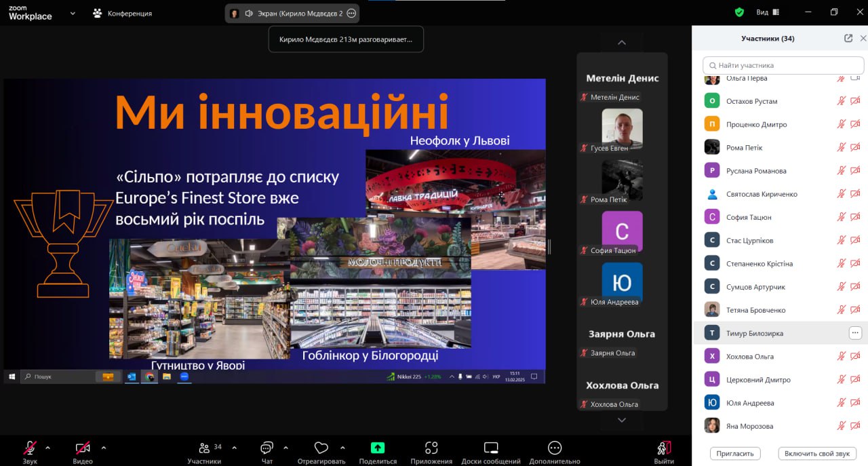868x466 pixels.
Task: Select participant Святослав Кириченко
Action: (780, 194)
